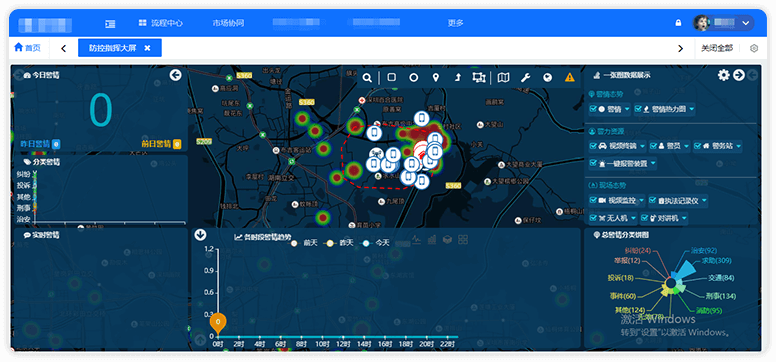Open the map layers icon
This screenshot has width=776, height=362.
point(503,77)
